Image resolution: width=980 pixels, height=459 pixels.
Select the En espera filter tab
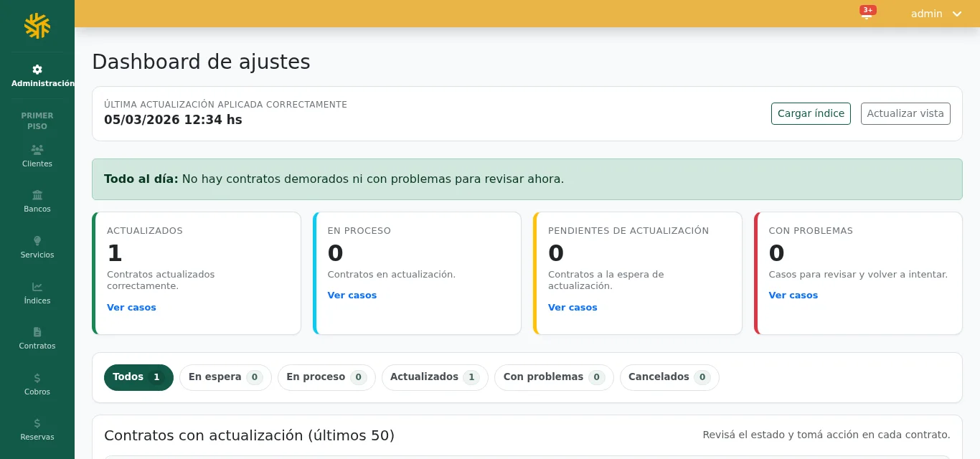pos(225,377)
